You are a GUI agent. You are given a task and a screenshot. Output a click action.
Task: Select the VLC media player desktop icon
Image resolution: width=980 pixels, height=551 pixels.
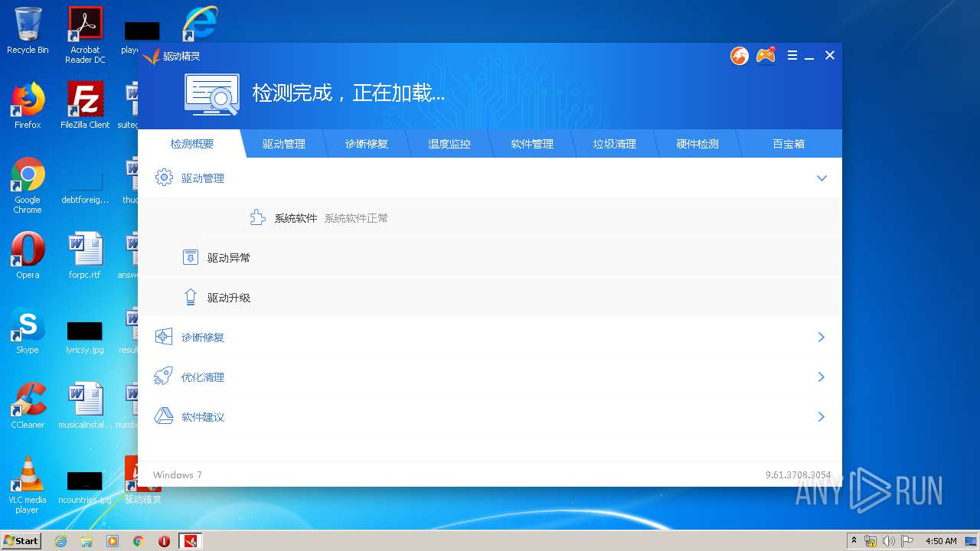click(28, 485)
